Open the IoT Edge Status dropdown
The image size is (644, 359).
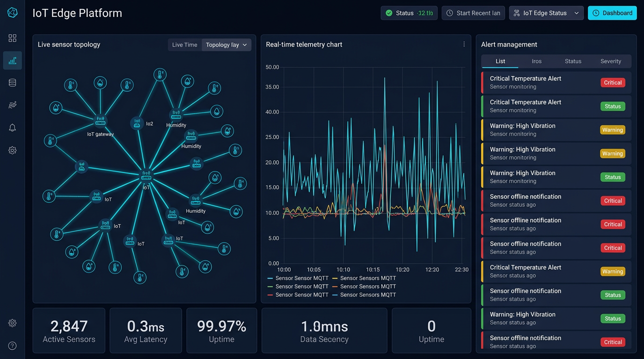[546, 13]
